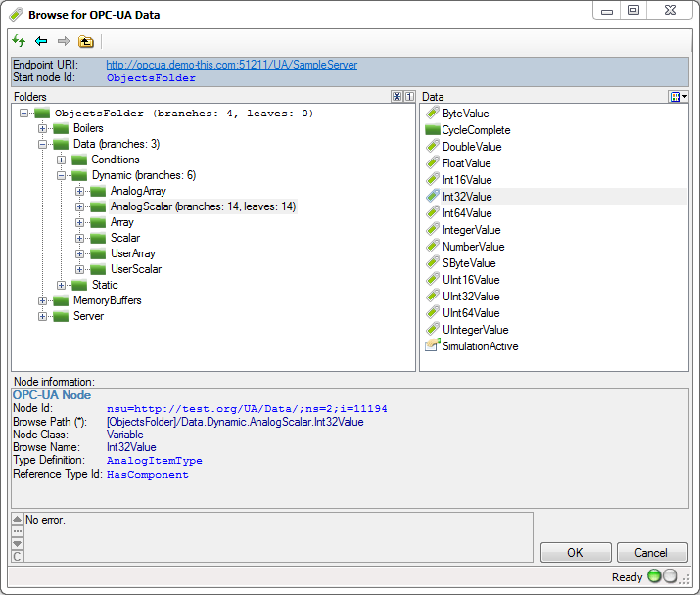Click the asterisk icon in Folders header
The image size is (700, 595).
click(x=397, y=97)
